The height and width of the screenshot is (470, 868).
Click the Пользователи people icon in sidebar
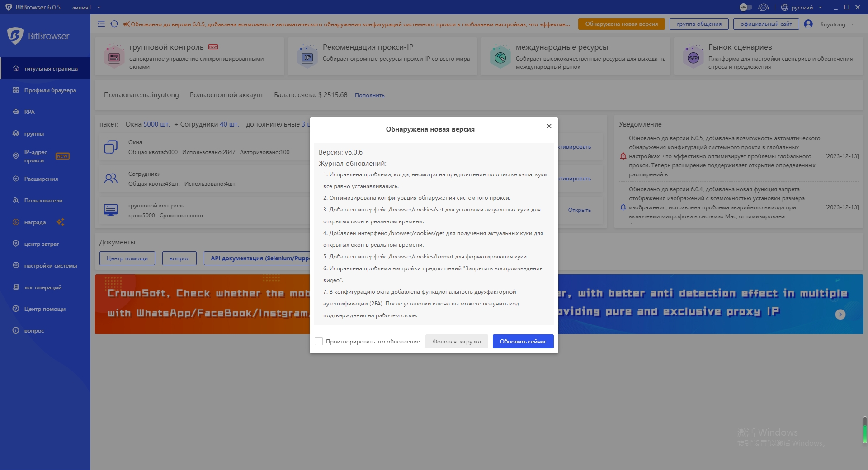pyautogui.click(x=16, y=200)
